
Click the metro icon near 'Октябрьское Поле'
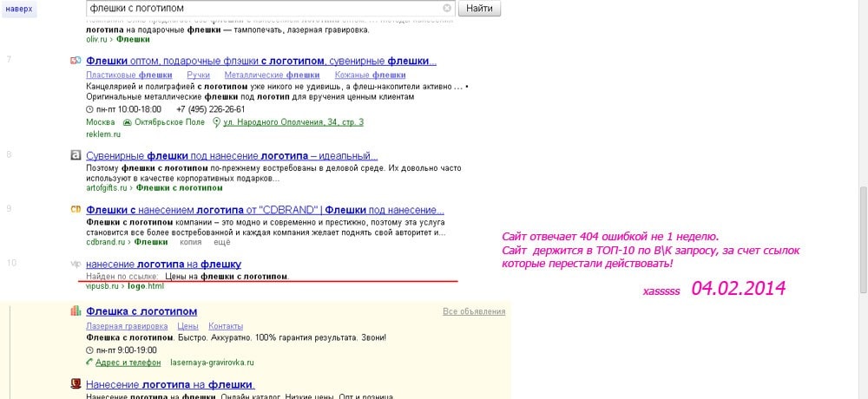pyautogui.click(x=127, y=122)
